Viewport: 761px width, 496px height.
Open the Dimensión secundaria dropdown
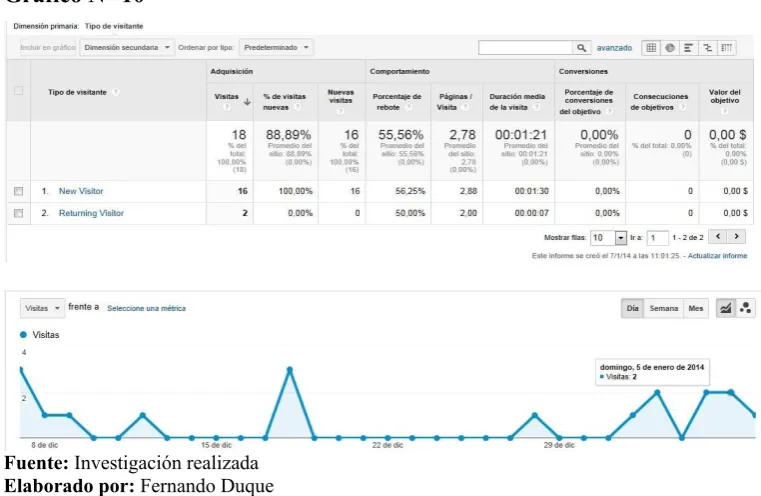127,48
